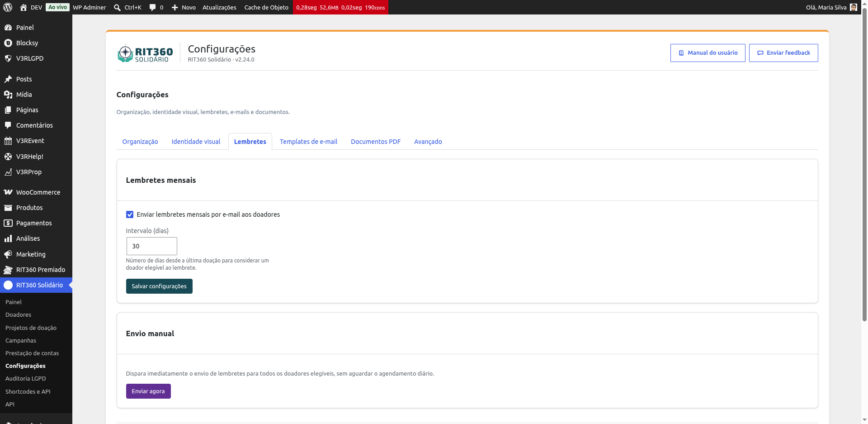
Task: Click the Manual do usuário button
Action: [x=708, y=53]
